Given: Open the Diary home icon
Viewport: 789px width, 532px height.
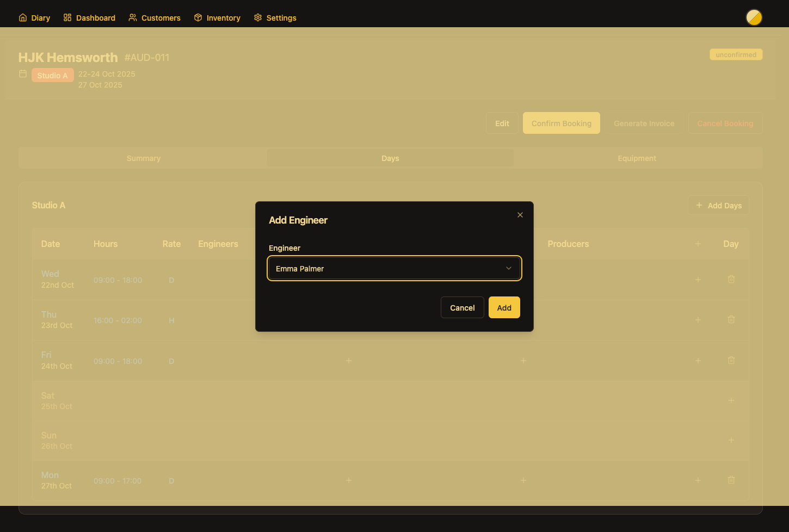Looking at the screenshot, I should point(23,17).
